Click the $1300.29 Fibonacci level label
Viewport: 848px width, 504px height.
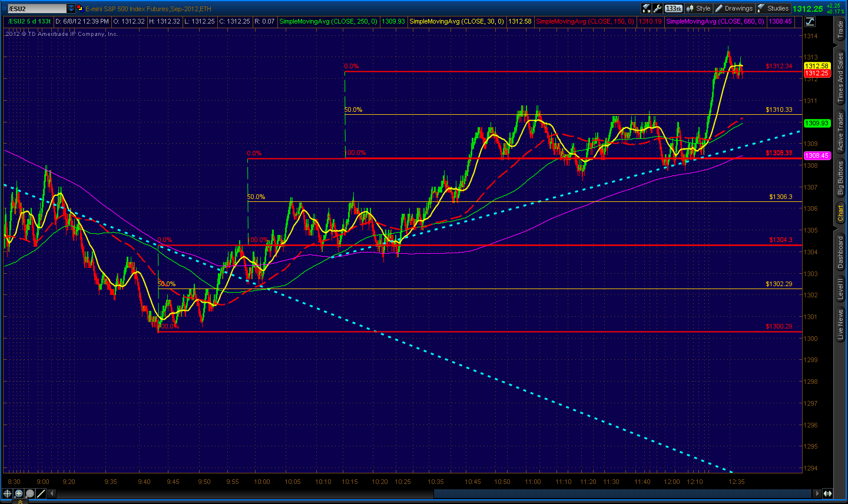[779, 326]
